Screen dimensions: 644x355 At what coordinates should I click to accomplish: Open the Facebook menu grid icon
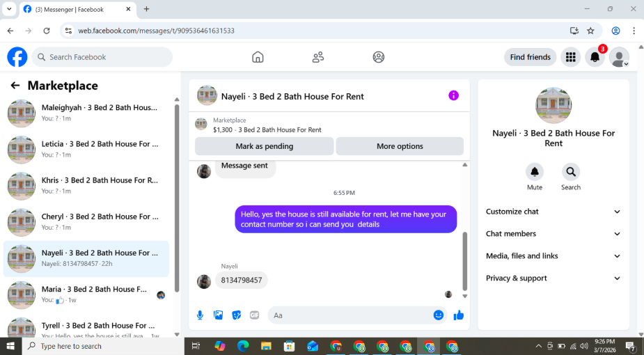point(570,57)
